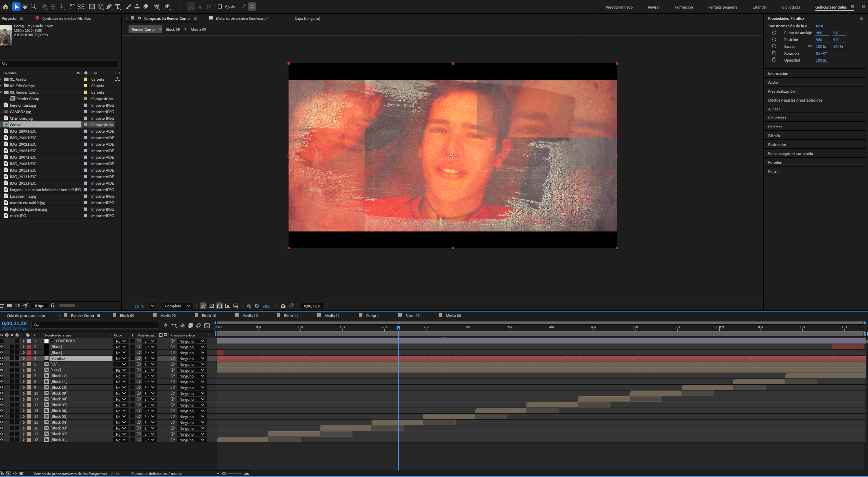Collapse the 03. Render Comp folder
This screenshot has height=477, width=868.
1,92
